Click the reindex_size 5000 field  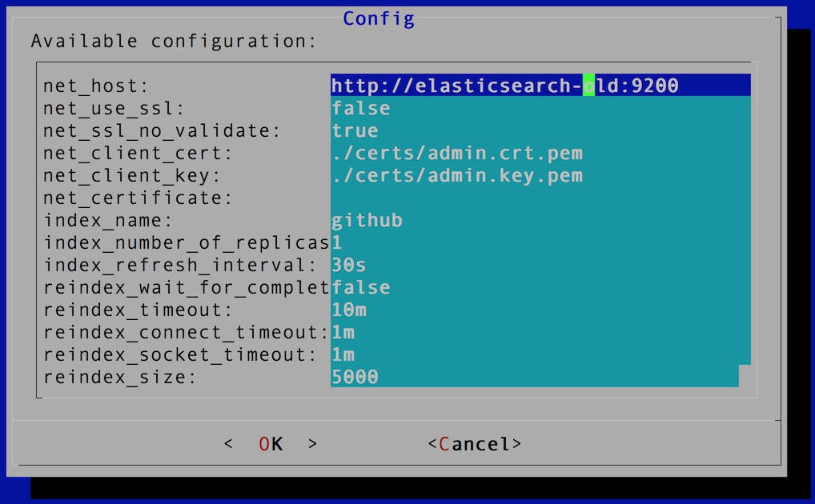pos(534,376)
